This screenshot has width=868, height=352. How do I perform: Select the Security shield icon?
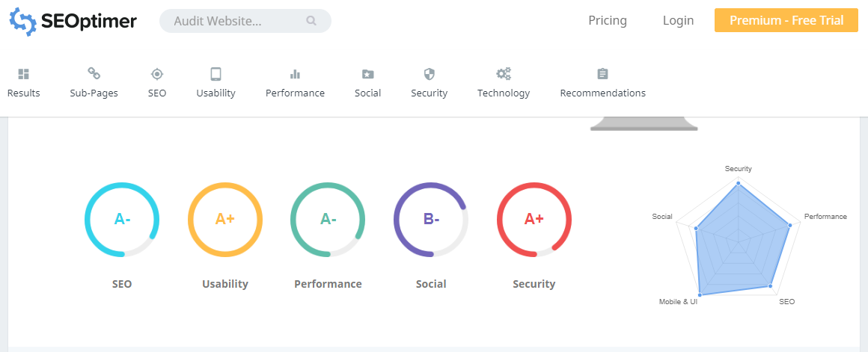point(429,74)
